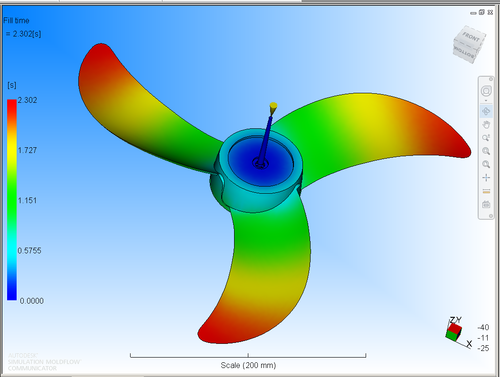Click the FRONT face of ViewCube
The width and height of the screenshot is (500, 377).
[471, 37]
